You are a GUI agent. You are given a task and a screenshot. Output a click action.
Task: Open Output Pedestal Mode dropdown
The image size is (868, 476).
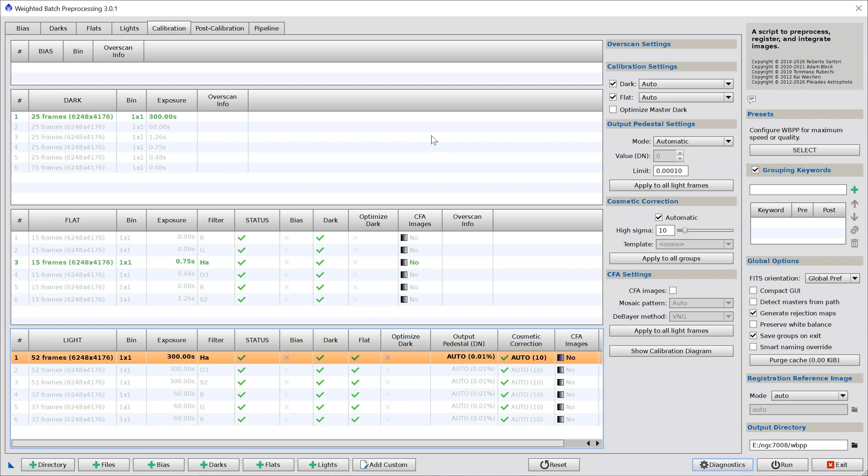point(693,141)
